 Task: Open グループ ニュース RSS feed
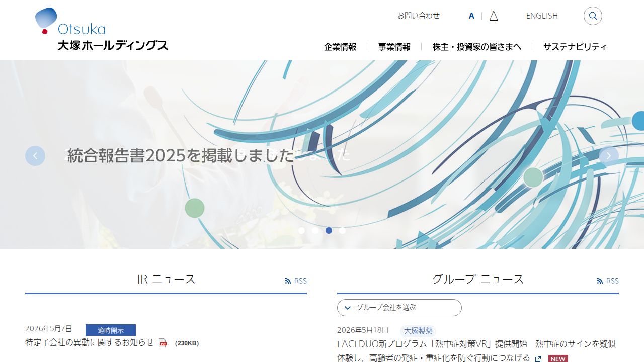pyautogui.click(x=608, y=281)
